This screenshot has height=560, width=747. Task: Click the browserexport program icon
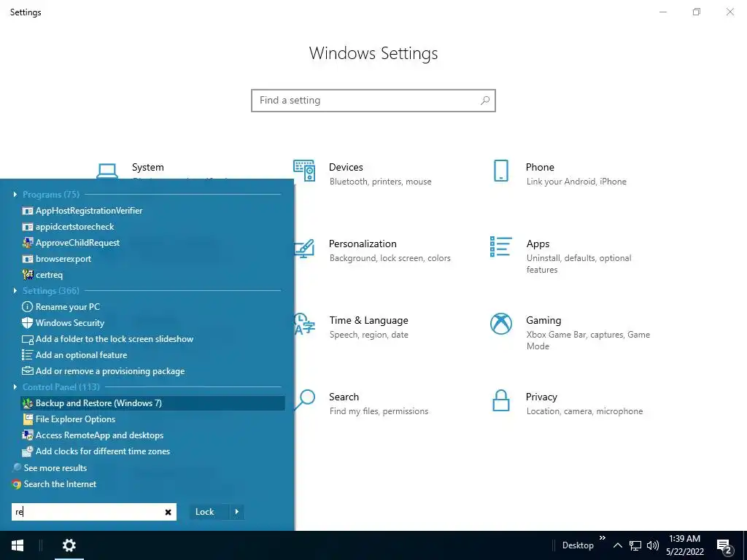[28, 259]
